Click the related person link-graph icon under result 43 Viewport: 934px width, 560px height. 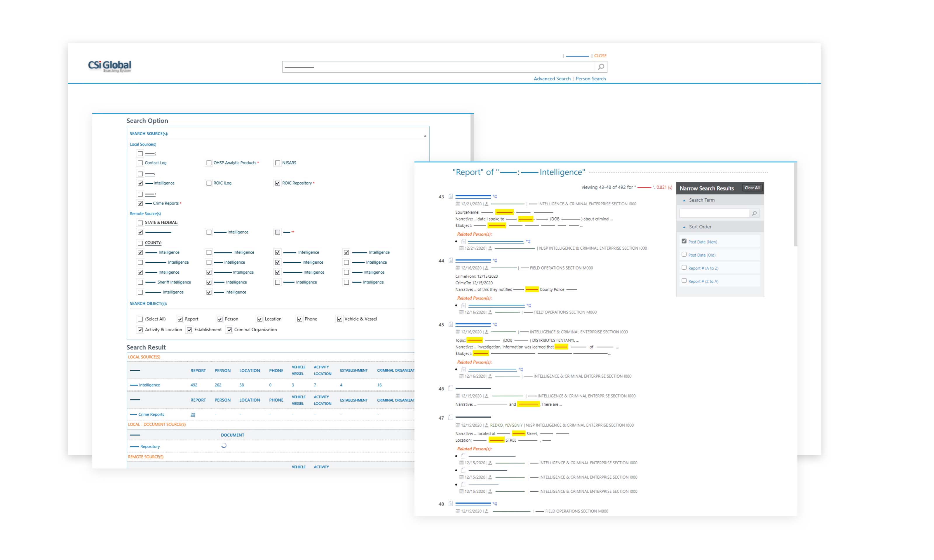(x=528, y=242)
